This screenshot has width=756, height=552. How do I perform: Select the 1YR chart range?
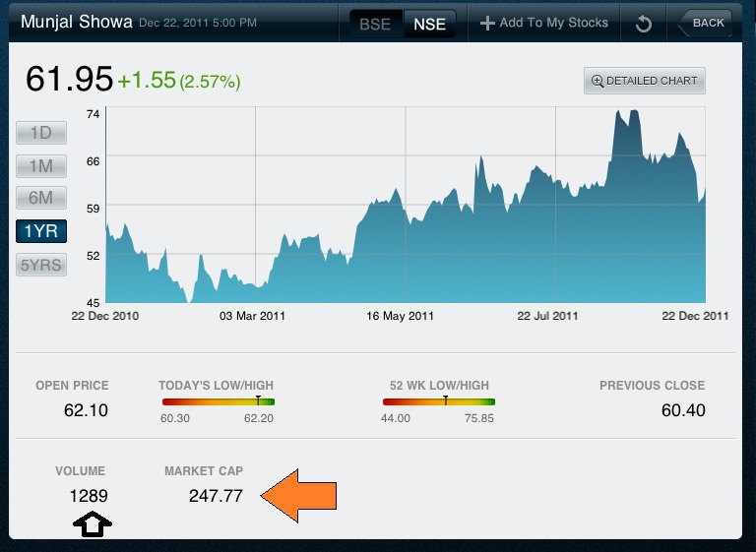pyautogui.click(x=41, y=231)
